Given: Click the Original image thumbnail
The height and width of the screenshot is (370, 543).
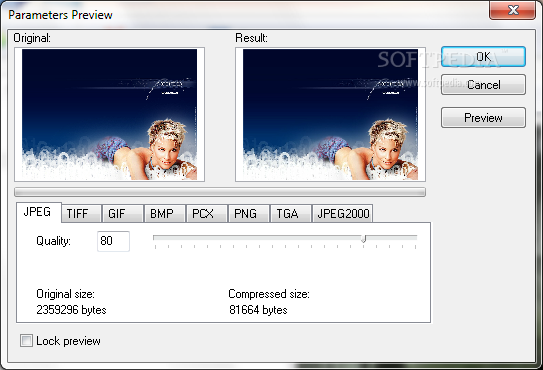Looking at the screenshot, I should (x=109, y=114).
